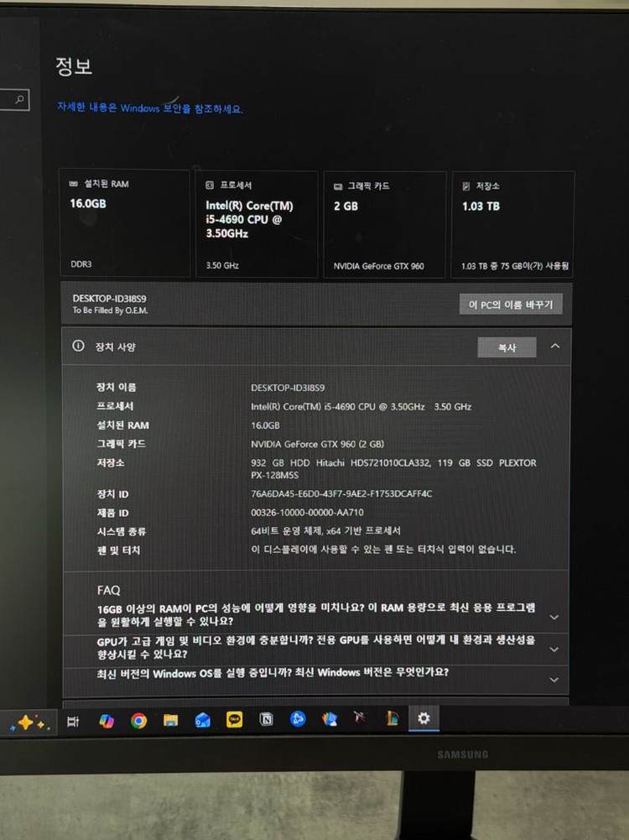Open the blue circular app icon in taskbar
This screenshot has width=629, height=840.
coord(298,719)
